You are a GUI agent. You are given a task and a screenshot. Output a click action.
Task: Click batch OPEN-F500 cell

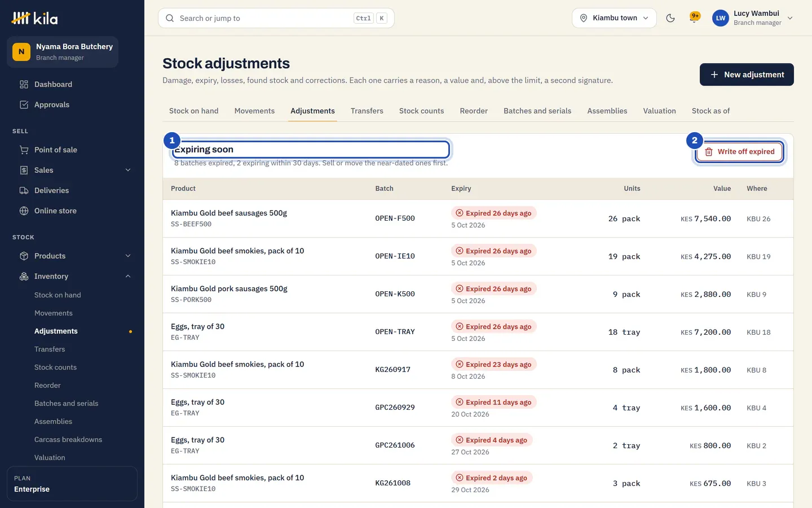(x=395, y=218)
